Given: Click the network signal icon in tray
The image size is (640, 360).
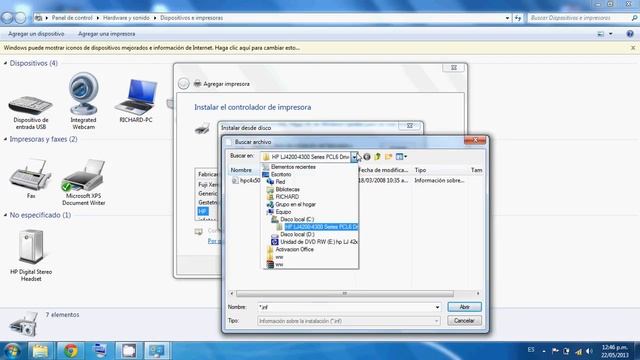Looking at the screenshot, I should tap(578, 351).
